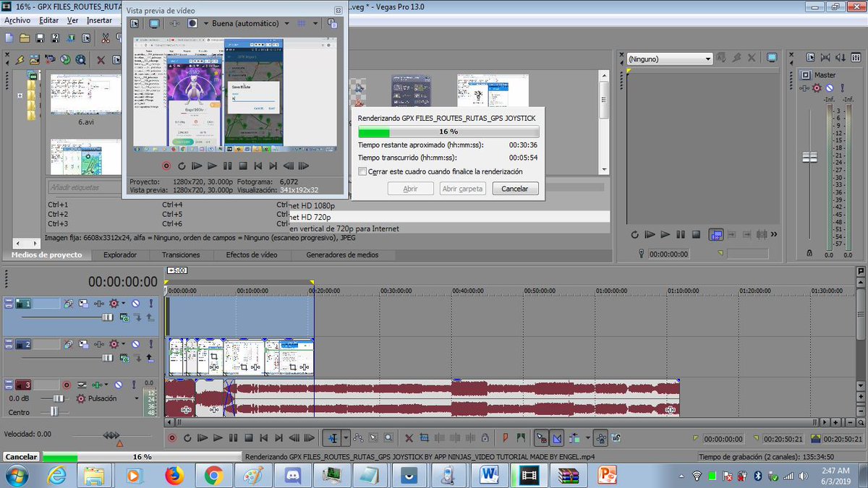Click the timeline pause button
The height and width of the screenshot is (488, 868).
(233, 437)
